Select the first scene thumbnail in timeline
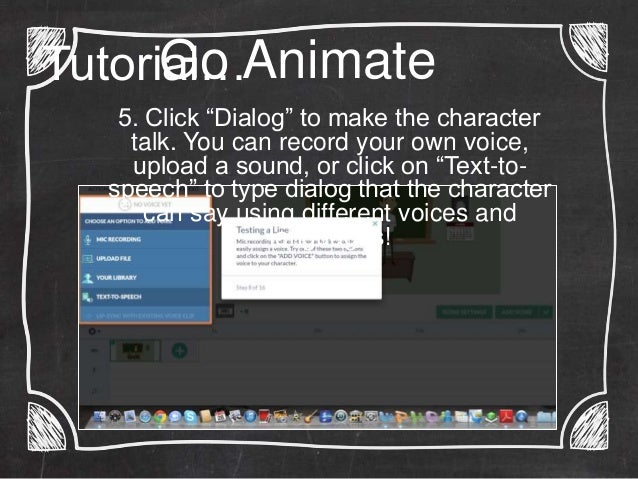Screen dimensions: 638x479 (x=133, y=350)
